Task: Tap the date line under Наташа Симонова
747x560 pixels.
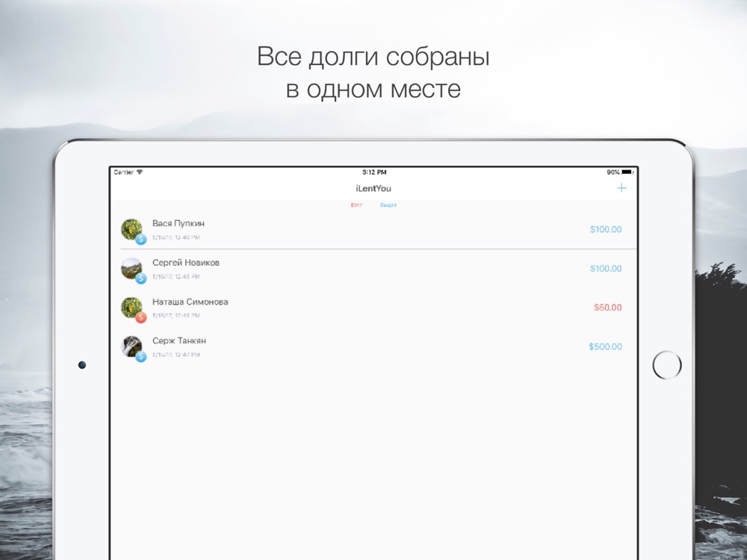Action: tap(176, 316)
